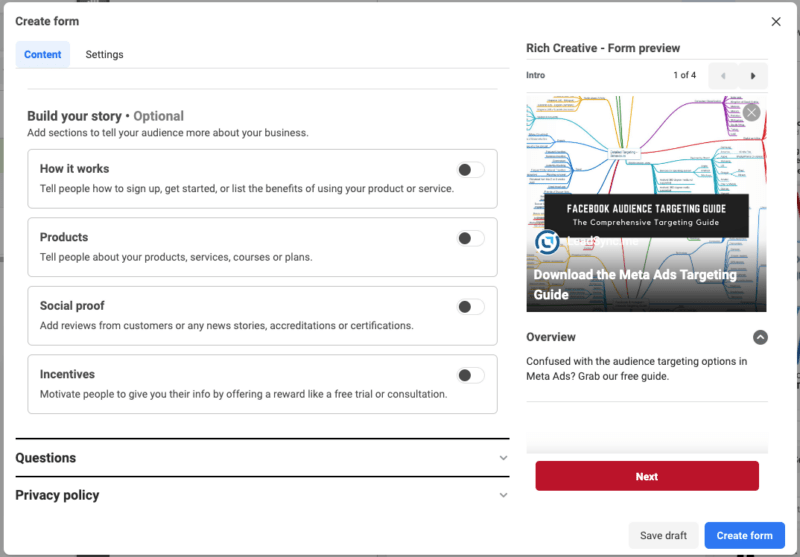Expand the Privacy policy section
This screenshot has height=557, width=800.
503,495
